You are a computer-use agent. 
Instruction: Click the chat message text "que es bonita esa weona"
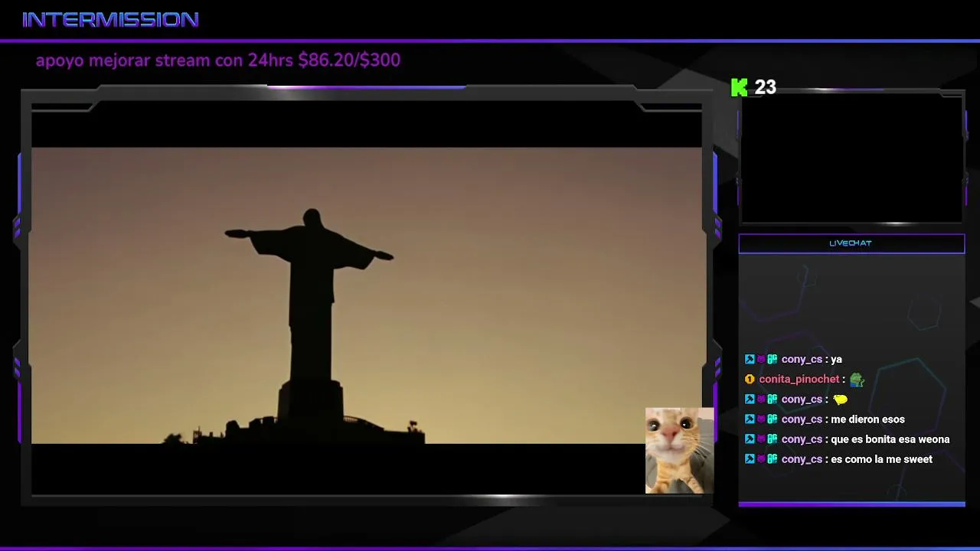point(890,439)
